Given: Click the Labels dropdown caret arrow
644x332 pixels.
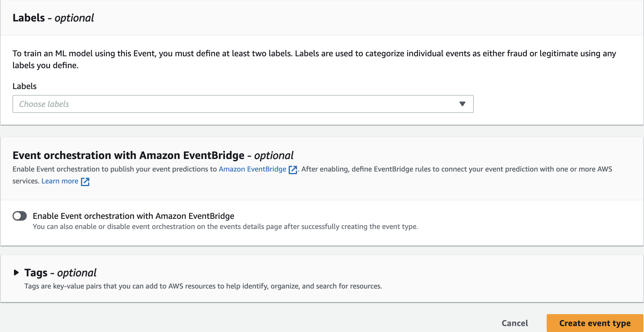Looking at the screenshot, I should pyautogui.click(x=462, y=104).
